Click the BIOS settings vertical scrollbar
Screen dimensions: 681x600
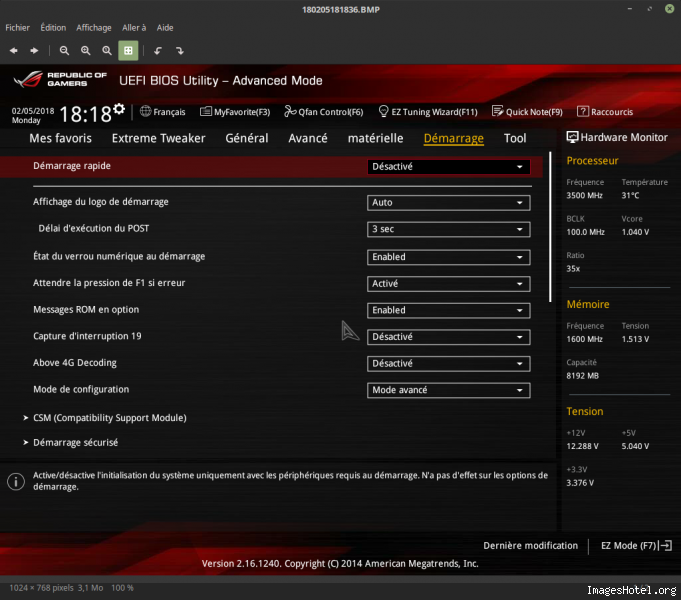coord(550,227)
